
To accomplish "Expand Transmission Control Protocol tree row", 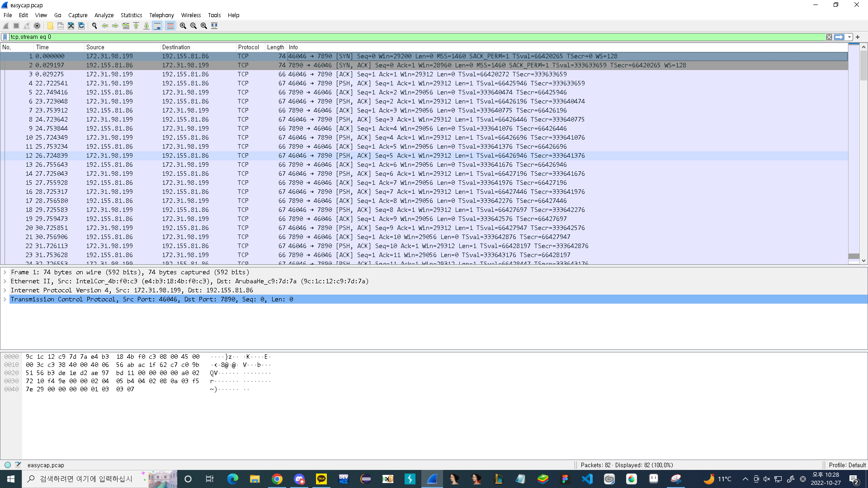I will tap(5, 299).
